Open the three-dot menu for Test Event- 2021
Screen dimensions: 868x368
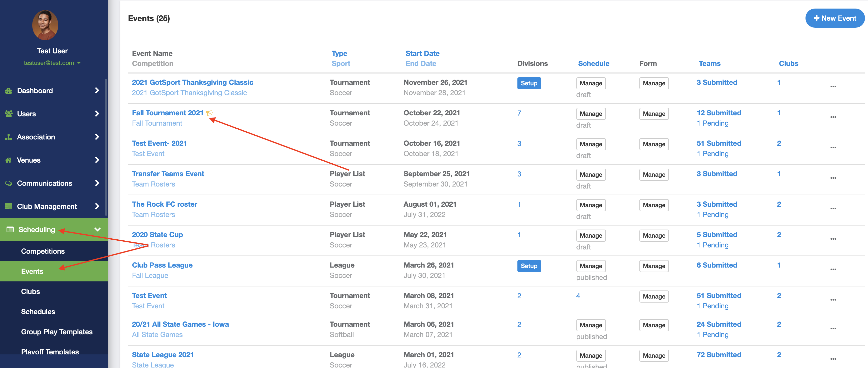833,148
